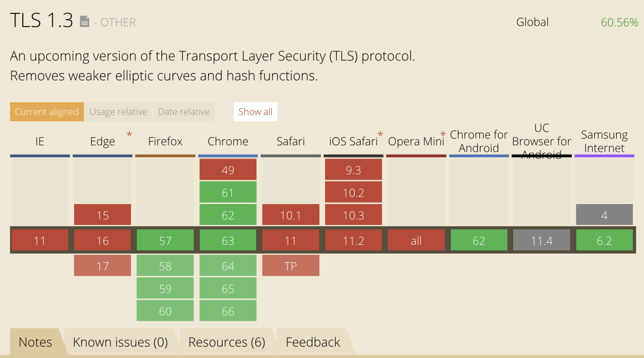Open the Feedback tab
The image size is (644, 358).
pyautogui.click(x=313, y=342)
